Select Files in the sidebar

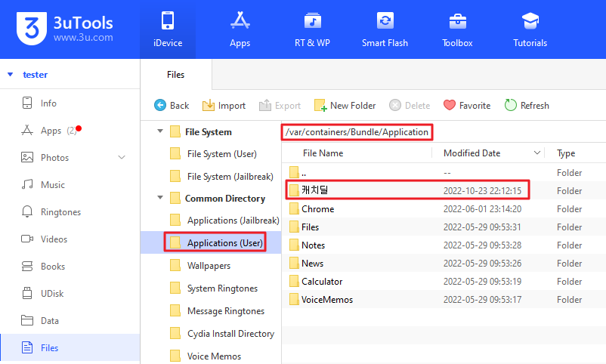coord(70,348)
